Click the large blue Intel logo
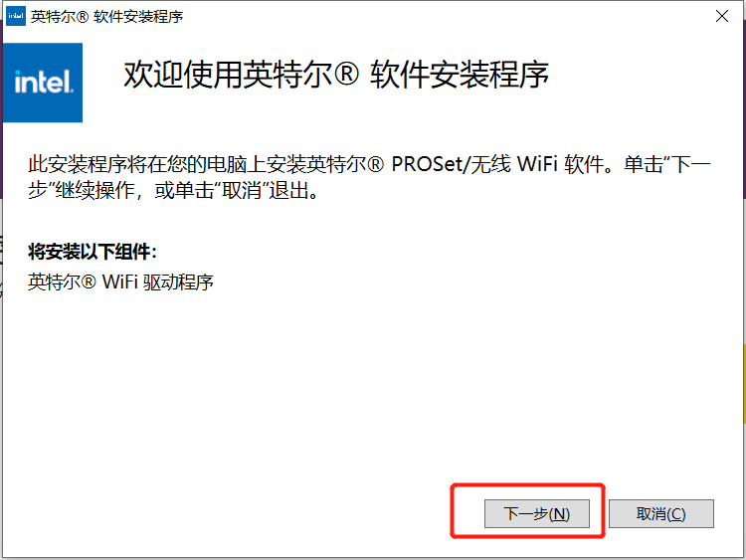746x560 pixels. point(43,83)
